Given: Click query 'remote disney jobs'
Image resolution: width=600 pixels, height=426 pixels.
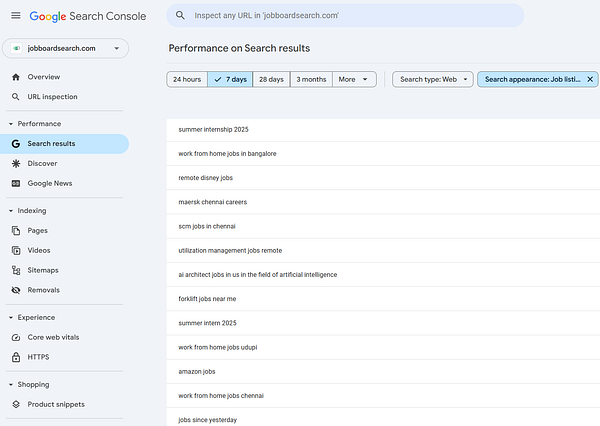Looking at the screenshot, I should point(205,178).
